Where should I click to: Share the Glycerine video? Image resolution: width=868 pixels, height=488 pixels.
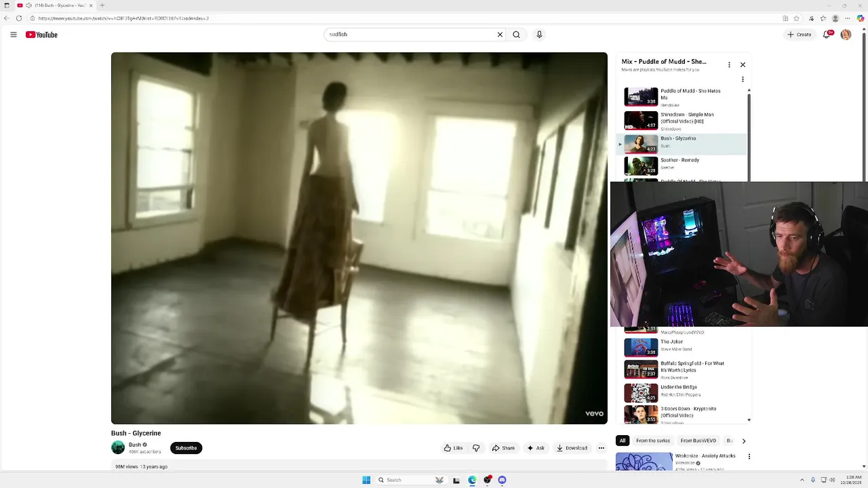coord(503,448)
